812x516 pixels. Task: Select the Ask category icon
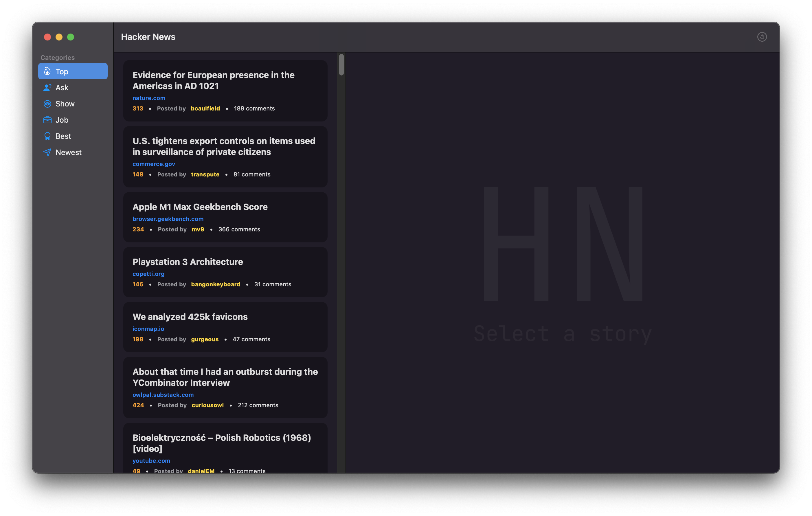click(47, 87)
